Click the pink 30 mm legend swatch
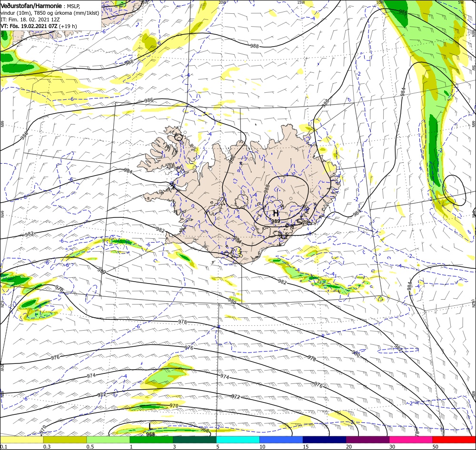The width and height of the screenshot is (476, 450). (x=411, y=440)
